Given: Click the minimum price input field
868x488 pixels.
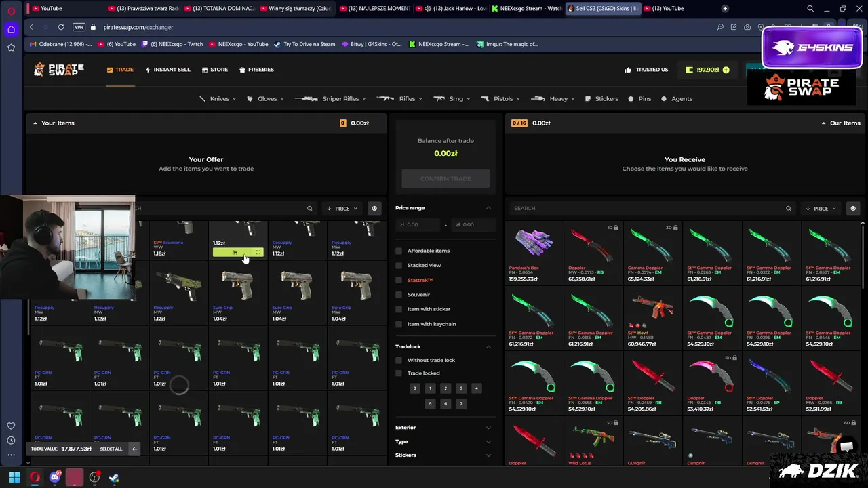Looking at the screenshot, I should tap(418, 224).
